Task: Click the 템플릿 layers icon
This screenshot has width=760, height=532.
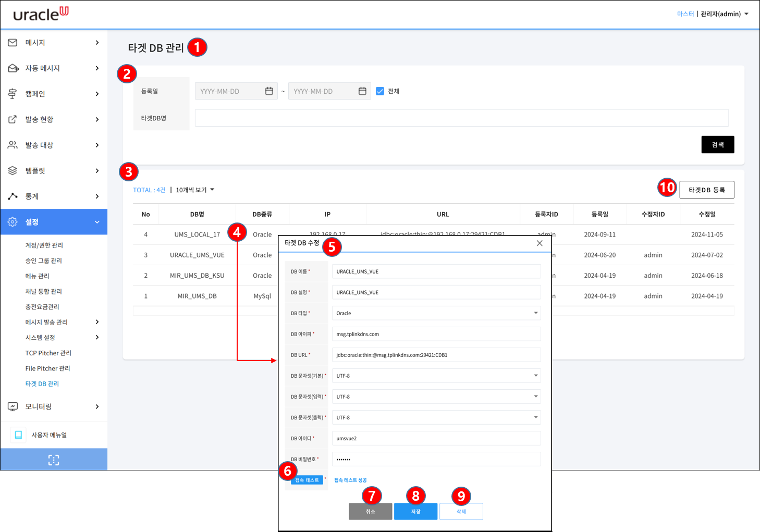Action: [13, 170]
